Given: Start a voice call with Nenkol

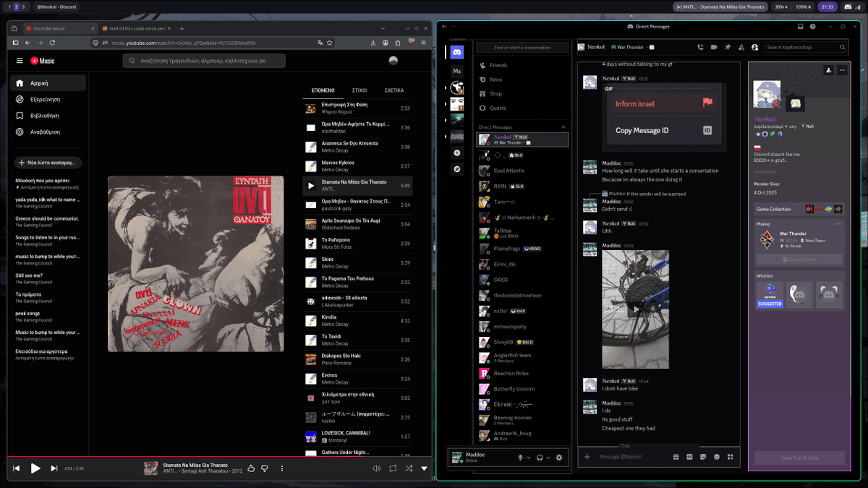Looking at the screenshot, I should coord(700,47).
